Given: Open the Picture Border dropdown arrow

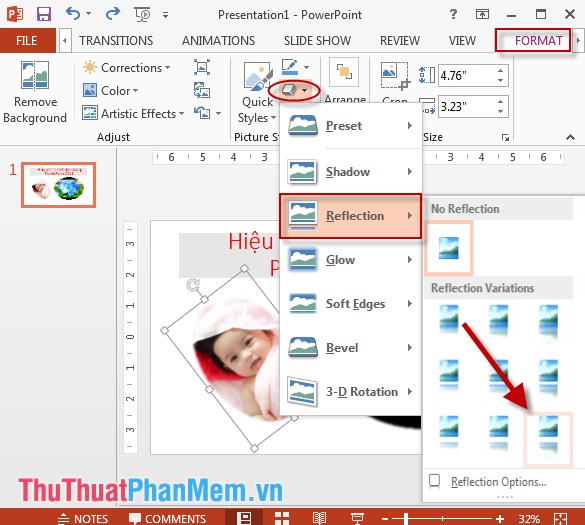Looking at the screenshot, I should 306,67.
